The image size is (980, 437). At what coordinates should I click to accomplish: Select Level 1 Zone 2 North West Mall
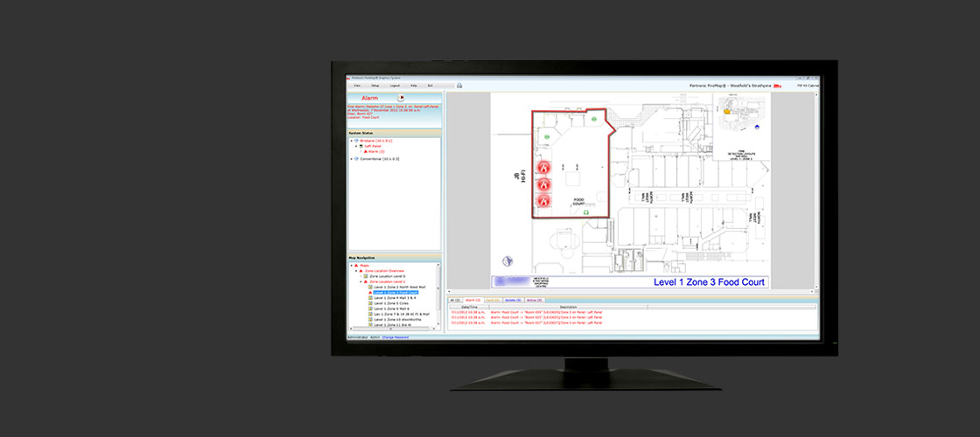399,287
